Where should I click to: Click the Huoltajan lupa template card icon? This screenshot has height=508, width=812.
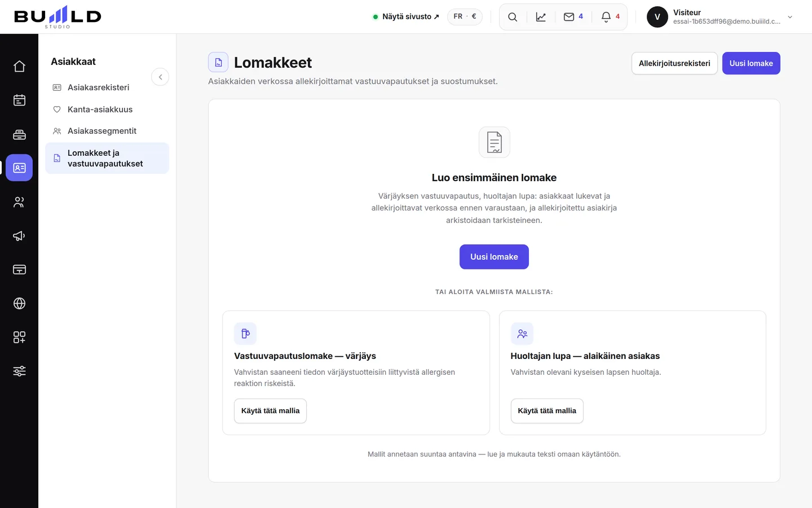tap(522, 334)
